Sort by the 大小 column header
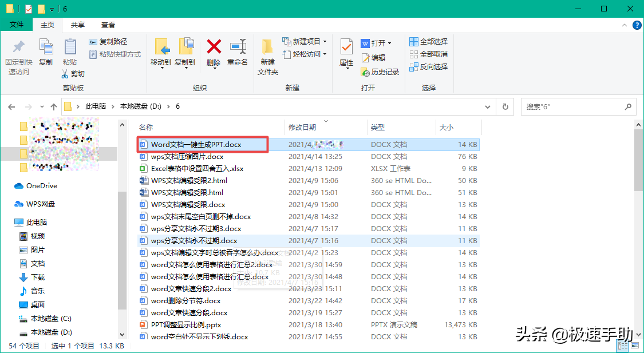Viewport: 644px width, 353px height. pyautogui.click(x=447, y=127)
